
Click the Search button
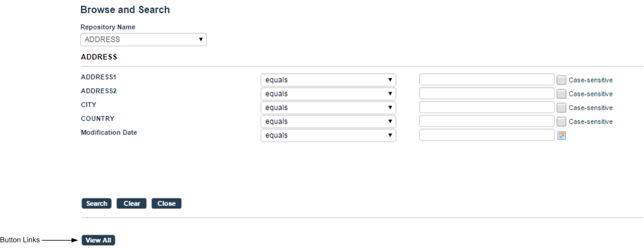[97, 203]
